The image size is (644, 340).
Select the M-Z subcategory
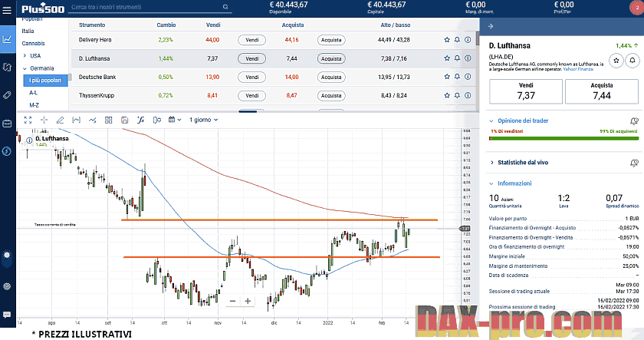tap(34, 105)
